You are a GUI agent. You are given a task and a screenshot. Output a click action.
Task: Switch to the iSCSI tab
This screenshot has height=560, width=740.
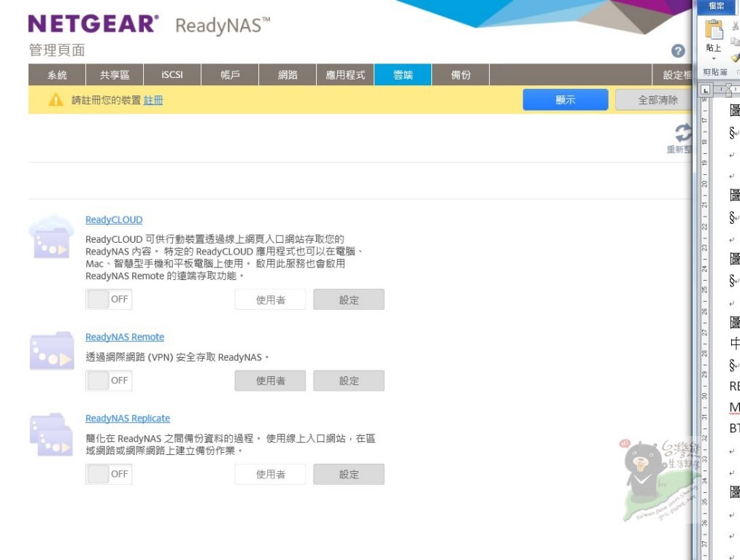tap(172, 75)
